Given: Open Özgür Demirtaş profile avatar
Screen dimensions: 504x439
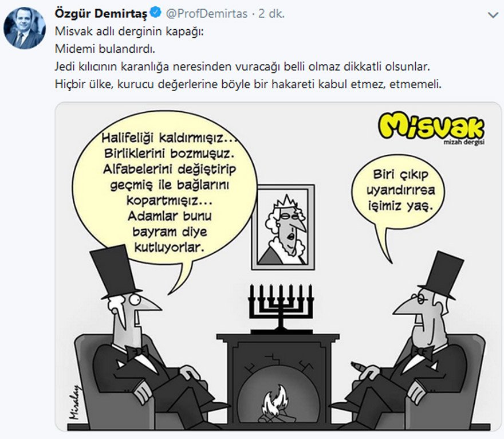Looking at the screenshot, I should pyautogui.click(x=25, y=28).
